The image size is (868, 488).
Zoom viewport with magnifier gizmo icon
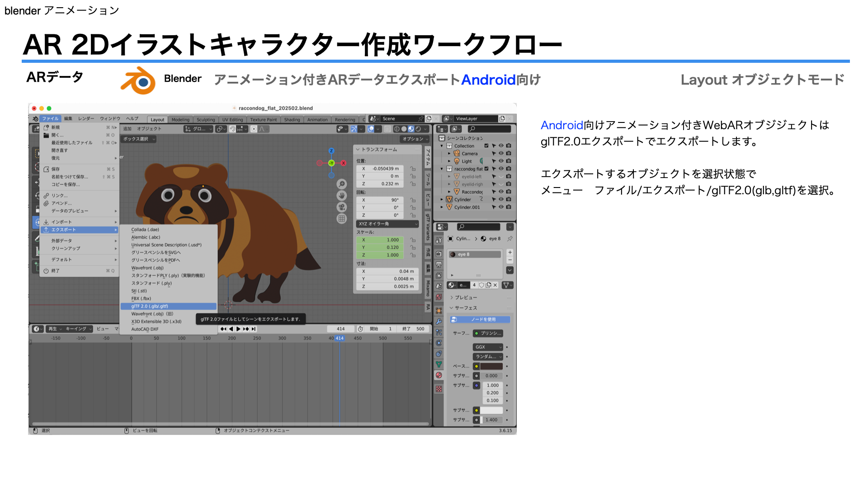click(342, 184)
